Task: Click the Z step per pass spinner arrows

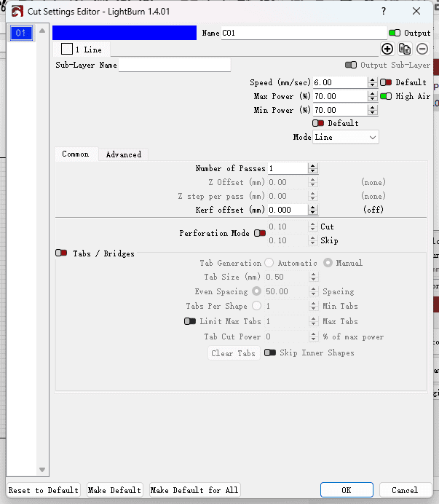Action: click(x=313, y=196)
